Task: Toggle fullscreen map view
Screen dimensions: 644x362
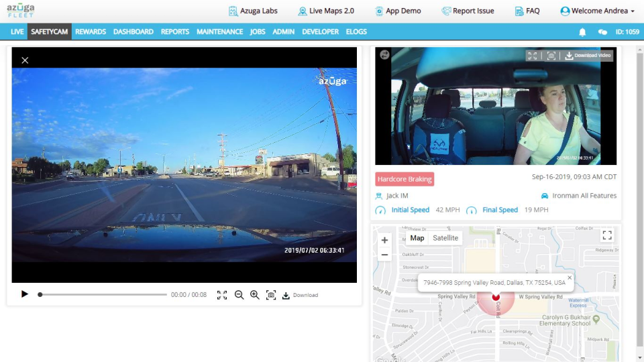Action: click(x=607, y=235)
